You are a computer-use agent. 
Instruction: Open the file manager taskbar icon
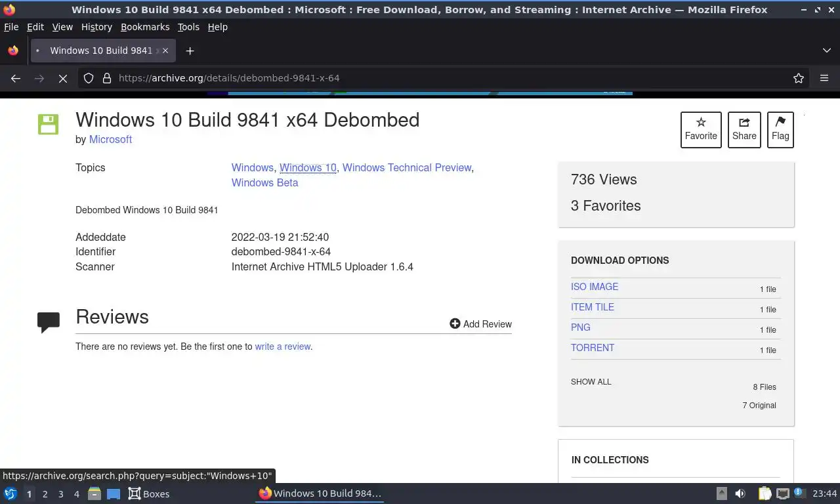click(x=94, y=493)
